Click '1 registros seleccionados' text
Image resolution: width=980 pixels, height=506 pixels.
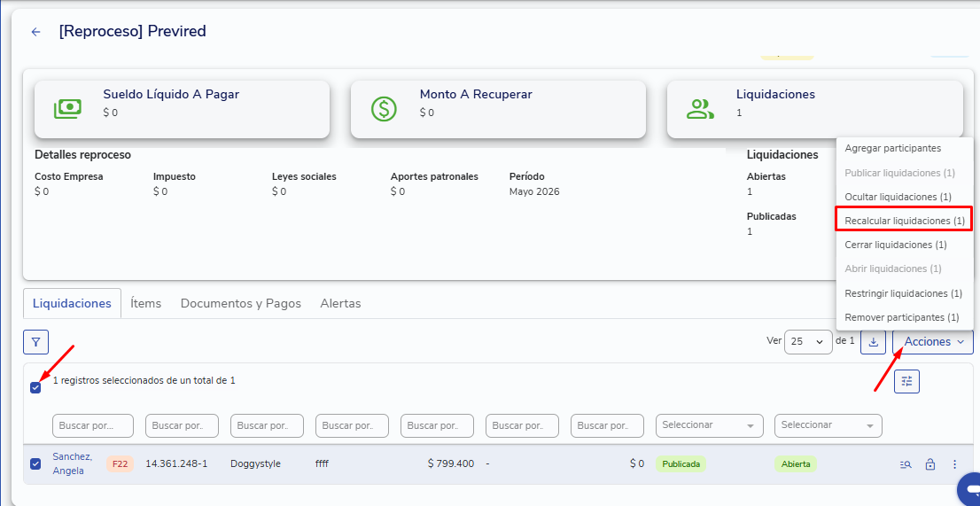144,380
